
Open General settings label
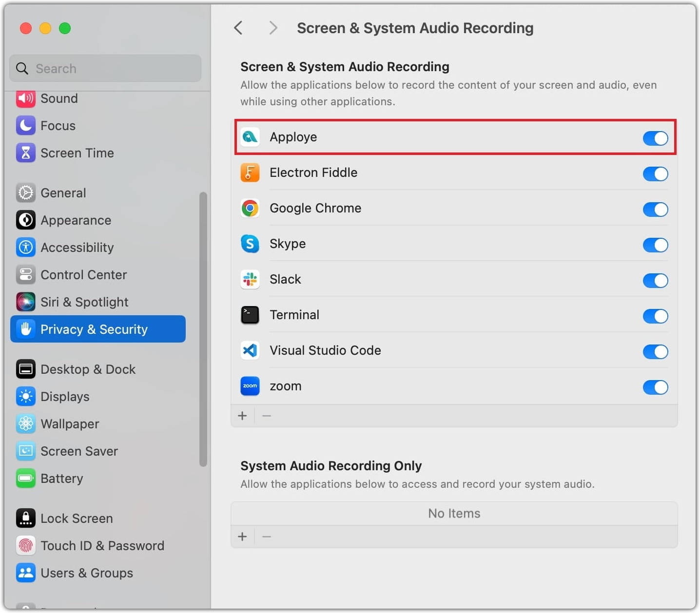pyautogui.click(x=63, y=193)
